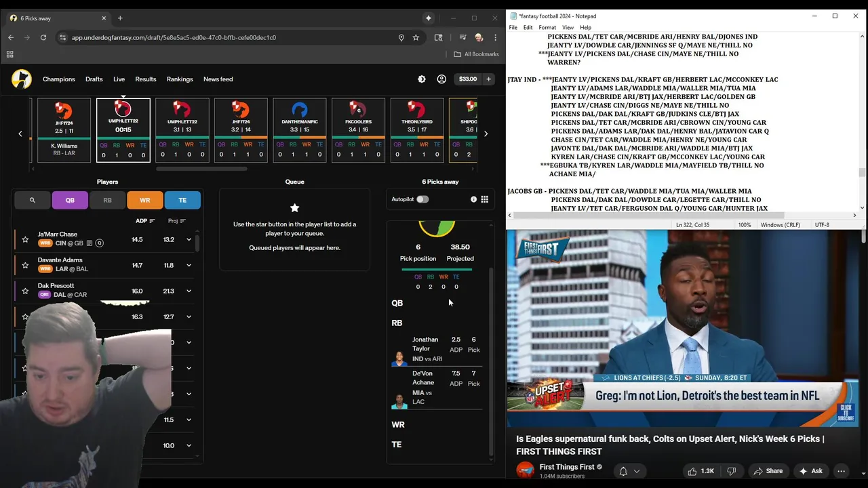Click the YouTube Ask button

point(810,471)
